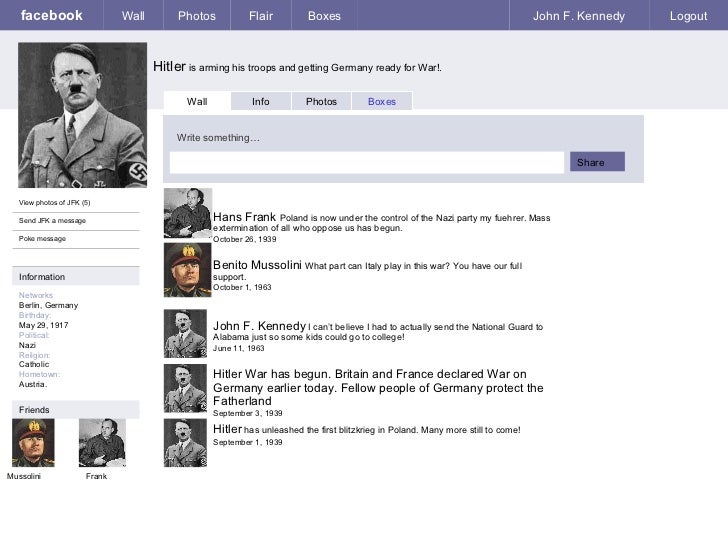
Task: Click the Frank caption under Friends
Action: pyautogui.click(x=96, y=476)
